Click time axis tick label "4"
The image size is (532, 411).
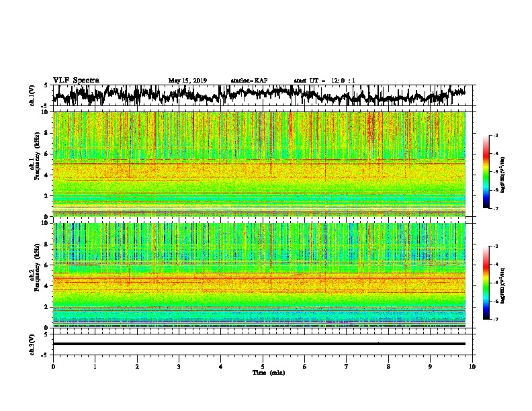pos(220,366)
